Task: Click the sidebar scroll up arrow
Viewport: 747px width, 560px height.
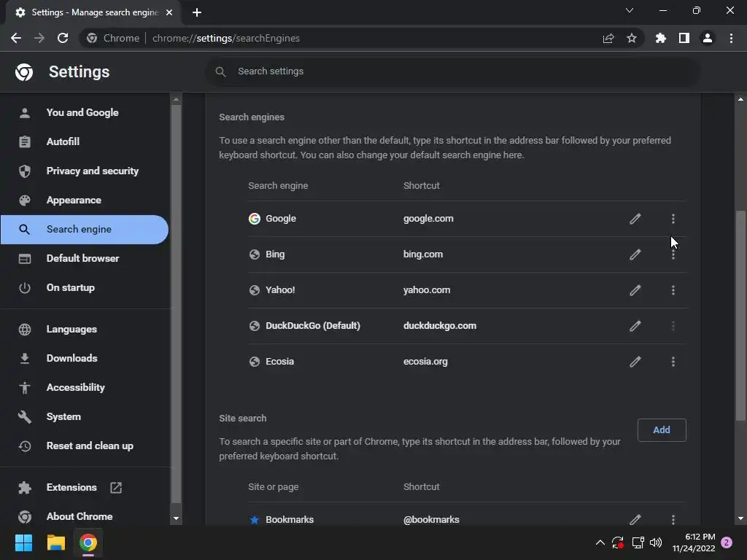Action: (x=176, y=99)
